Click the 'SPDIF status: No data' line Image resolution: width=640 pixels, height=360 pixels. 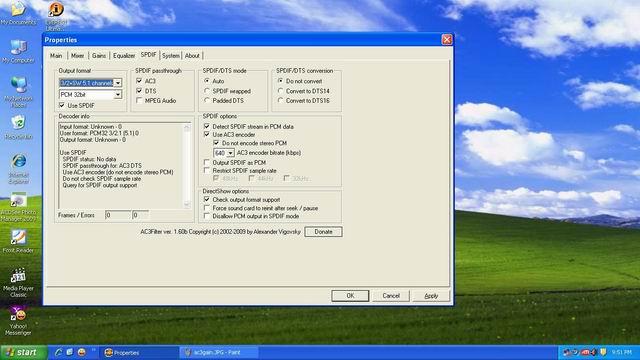click(x=89, y=159)
